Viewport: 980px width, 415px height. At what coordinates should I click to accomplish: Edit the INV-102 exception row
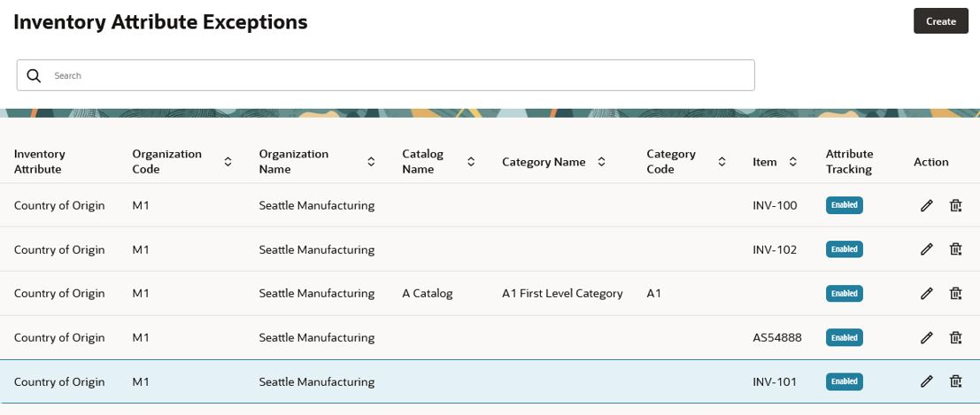tap(926, 250)
